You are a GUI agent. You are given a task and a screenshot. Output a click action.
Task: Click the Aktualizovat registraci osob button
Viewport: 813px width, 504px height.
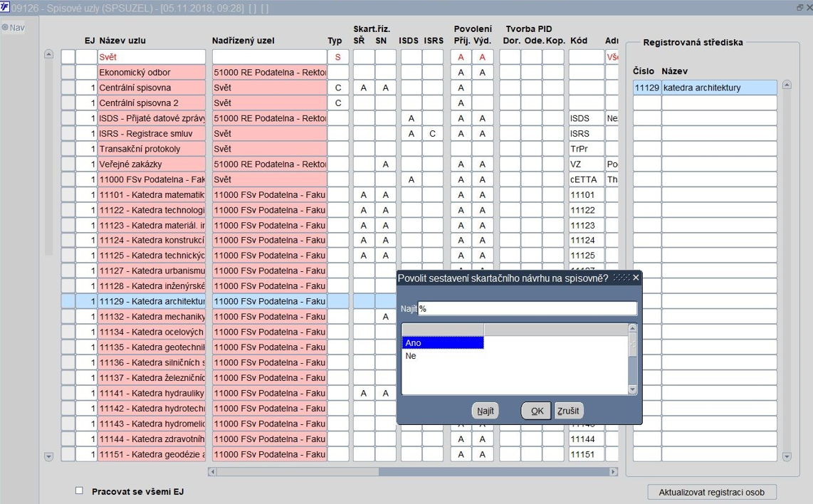click(712, 492)
